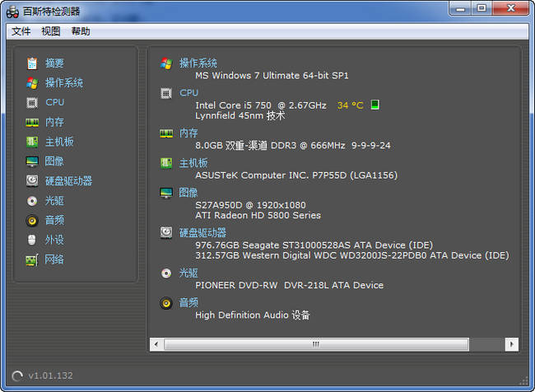Screen dimensions: 535x392
Task: Open the 内存 heading in summary pane
Action: [x=188, y=133]
